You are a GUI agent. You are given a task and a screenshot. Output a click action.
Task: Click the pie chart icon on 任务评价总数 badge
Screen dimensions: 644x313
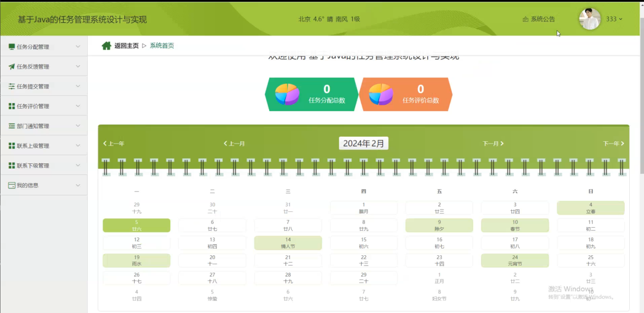381,94
